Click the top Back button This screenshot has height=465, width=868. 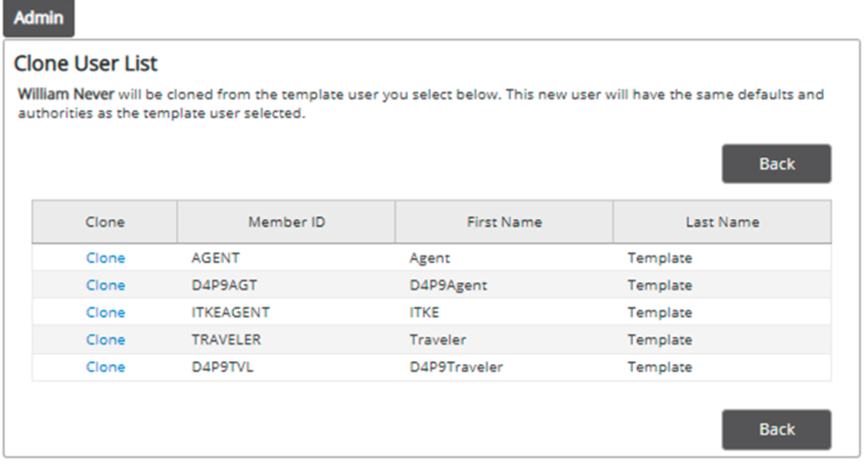776,164
